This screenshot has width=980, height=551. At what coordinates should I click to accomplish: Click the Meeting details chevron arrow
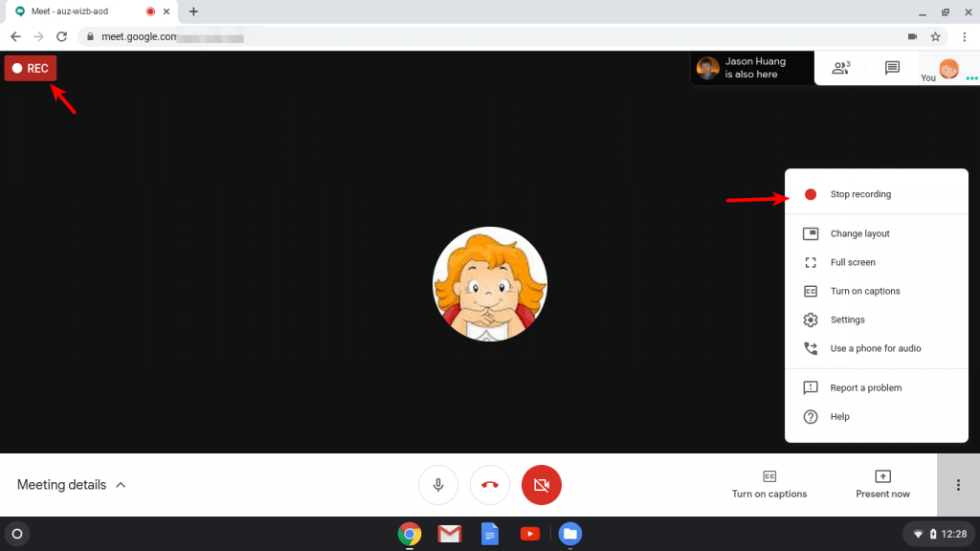[121, 485]
